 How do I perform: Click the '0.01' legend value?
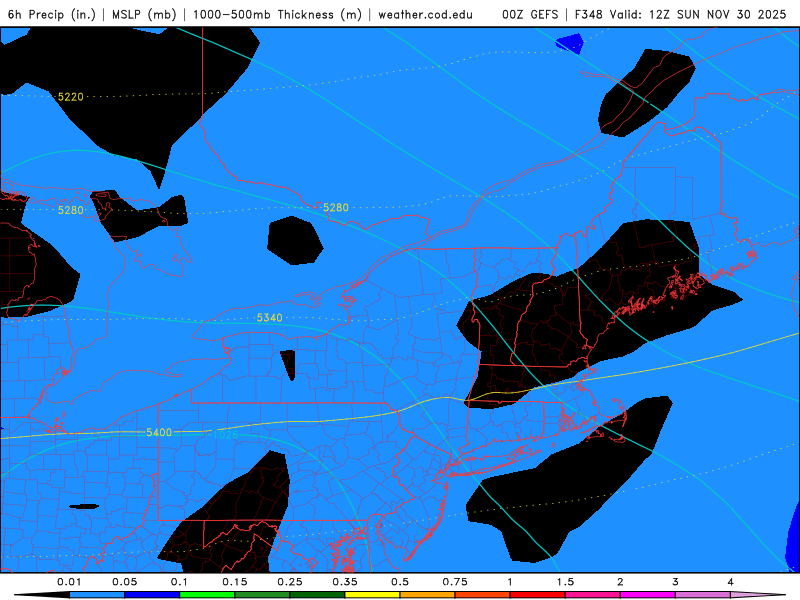click(x=69, y=582)
